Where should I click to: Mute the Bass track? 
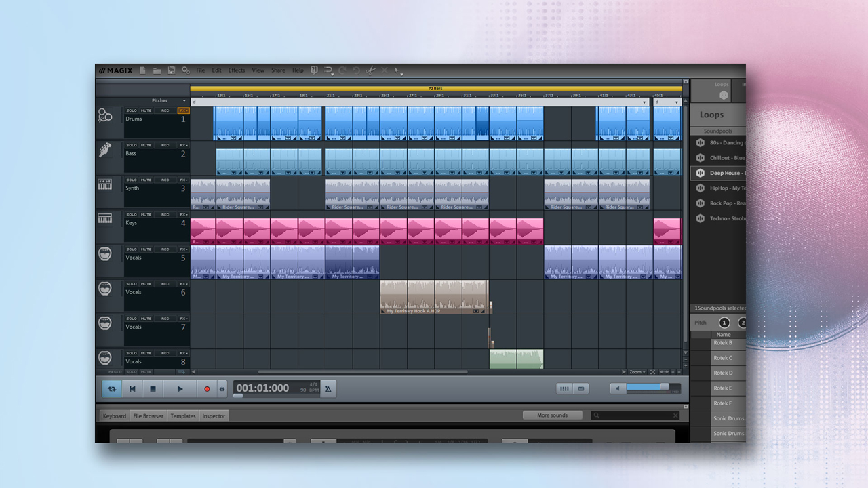click(146, 145)
